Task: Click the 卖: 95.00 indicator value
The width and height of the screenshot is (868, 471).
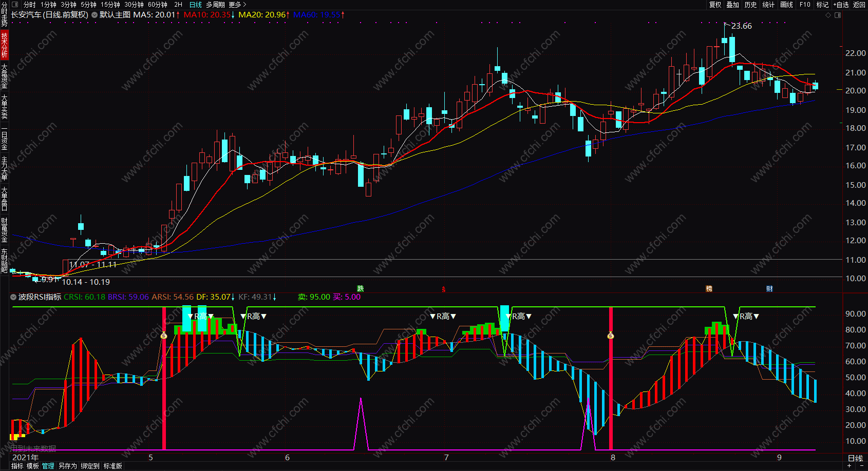Action: (x=314, y=297)
